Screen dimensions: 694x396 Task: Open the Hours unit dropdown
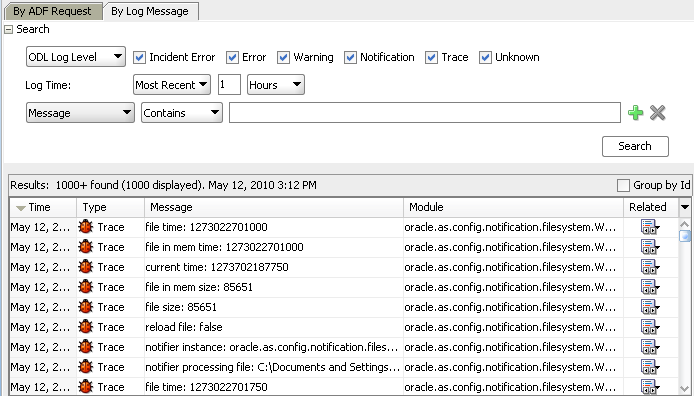pos(276,85)
